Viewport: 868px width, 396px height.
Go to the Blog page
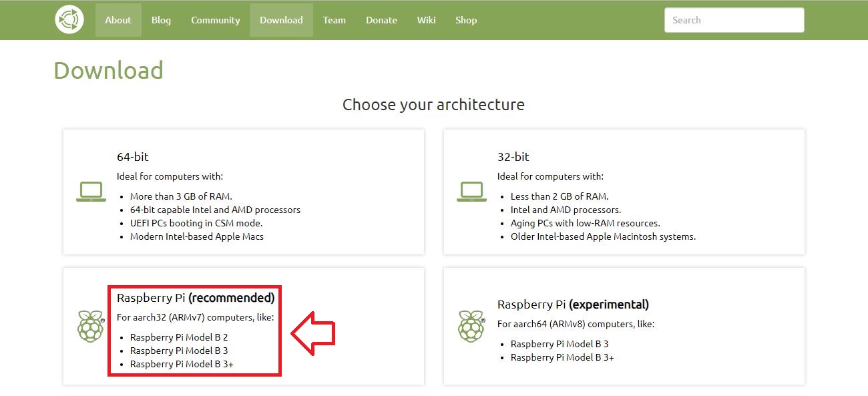pyautogui.click(x=161, y=20)
